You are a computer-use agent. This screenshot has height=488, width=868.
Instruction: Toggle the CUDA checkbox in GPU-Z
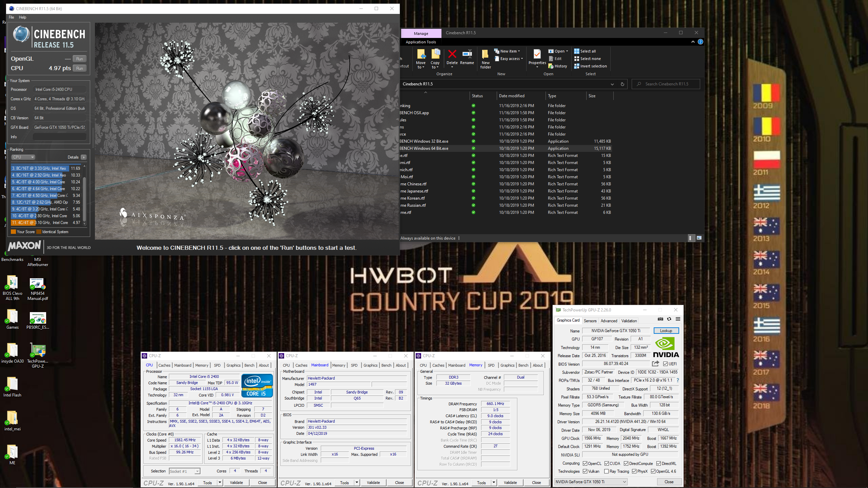[607, 464]
